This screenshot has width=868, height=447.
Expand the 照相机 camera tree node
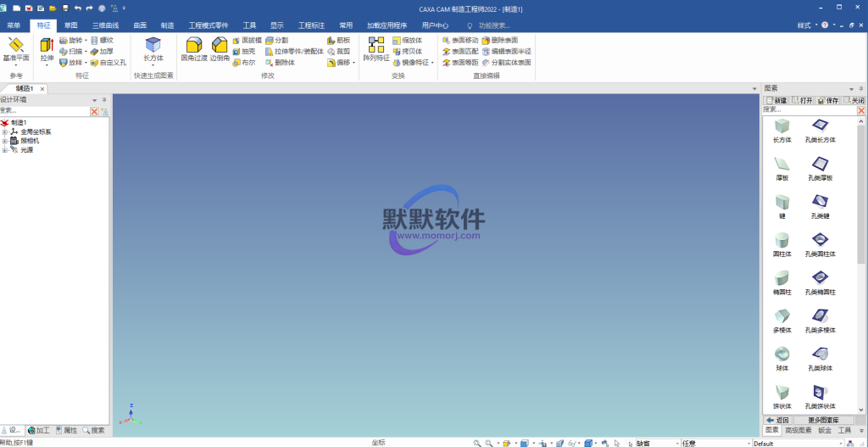[5, 141]
